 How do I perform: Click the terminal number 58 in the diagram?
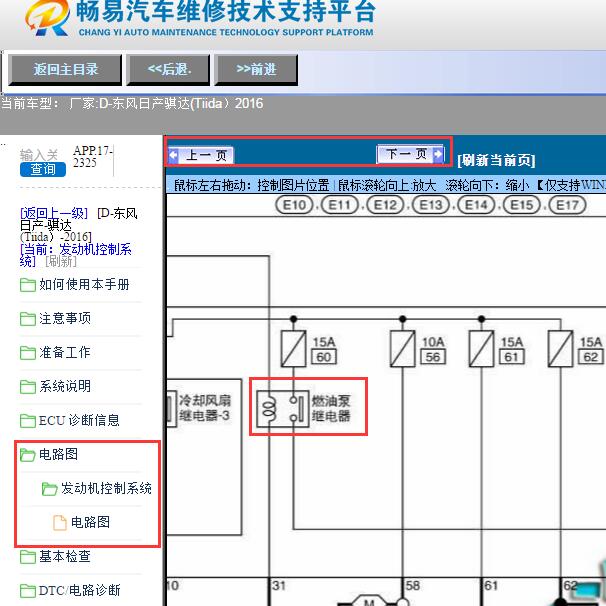click(x=413, y=586)
